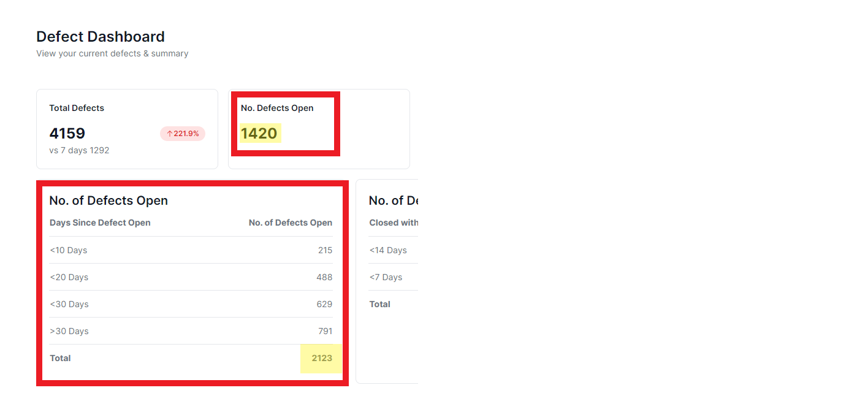Click the No. of Defects Open table heading
868x412 pixels.
pyautogui.click(x=108, y=200)
